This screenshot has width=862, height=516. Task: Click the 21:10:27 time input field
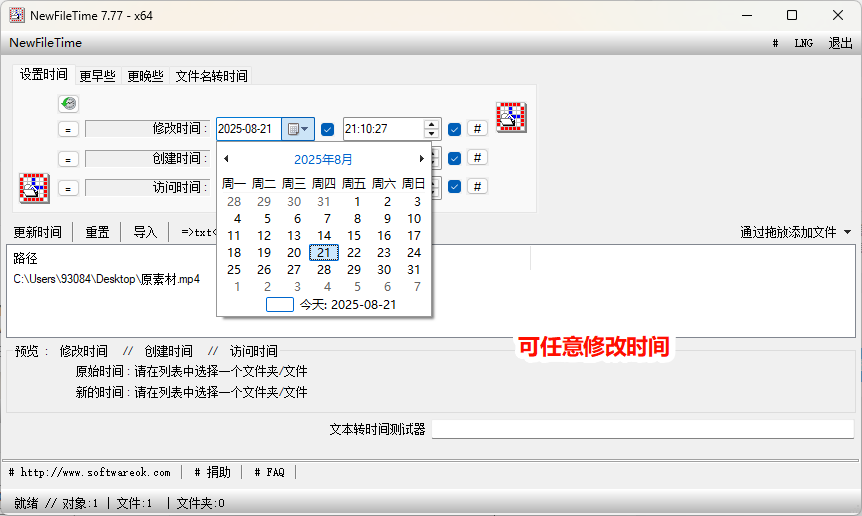point(383,129)
